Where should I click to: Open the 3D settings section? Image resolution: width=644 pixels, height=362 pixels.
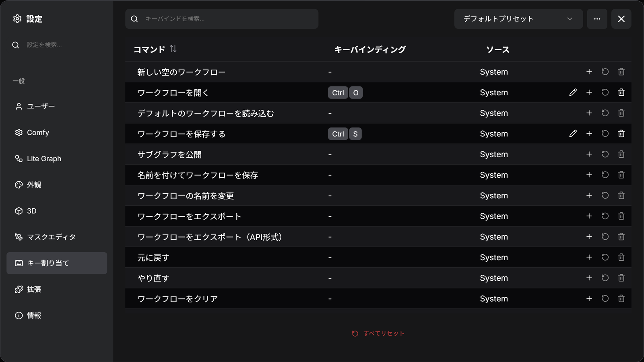(x=57, y=211)
